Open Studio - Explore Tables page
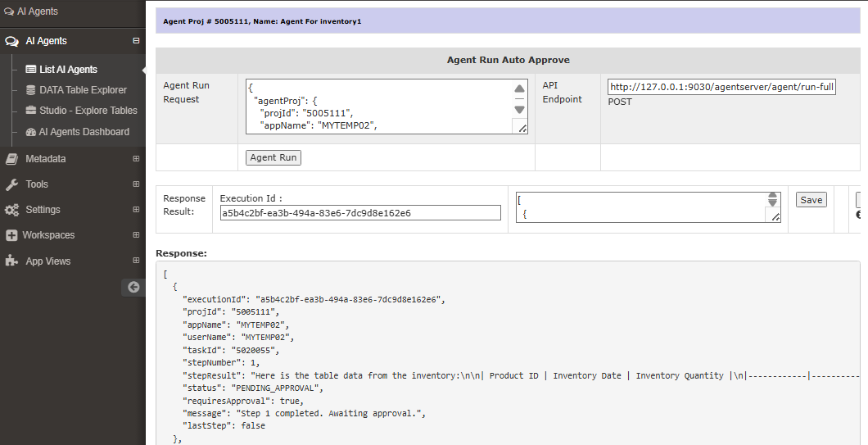 click(x=88, y=111)
